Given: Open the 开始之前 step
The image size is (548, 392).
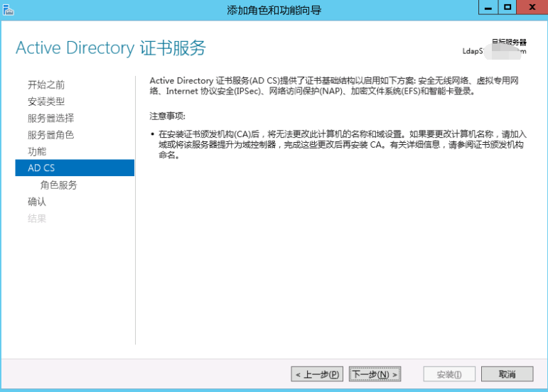Looking at the screenshot, I should [46, 85].
